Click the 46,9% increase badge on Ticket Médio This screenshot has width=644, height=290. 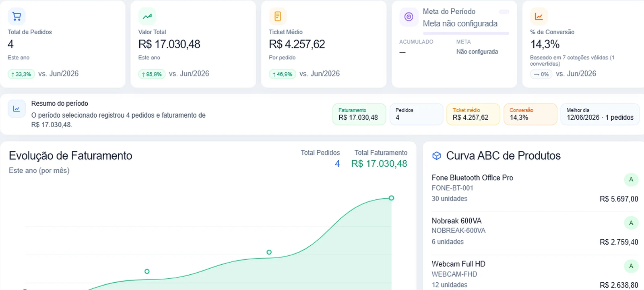(283, 74)
